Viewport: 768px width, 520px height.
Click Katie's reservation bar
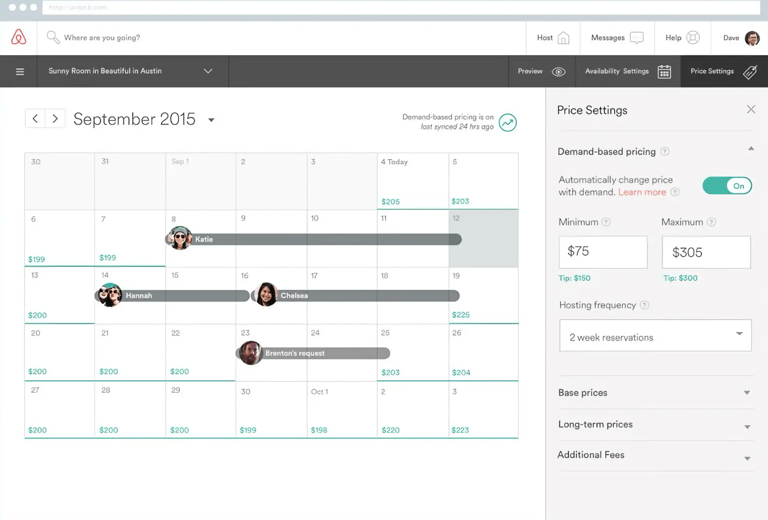coord(320,240)
